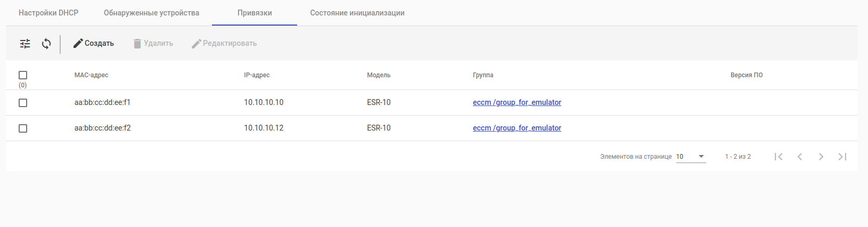Select the row with MAC aa:bb:cc:dd:ee:f2

pyautogui.click(x=23, y=128)
